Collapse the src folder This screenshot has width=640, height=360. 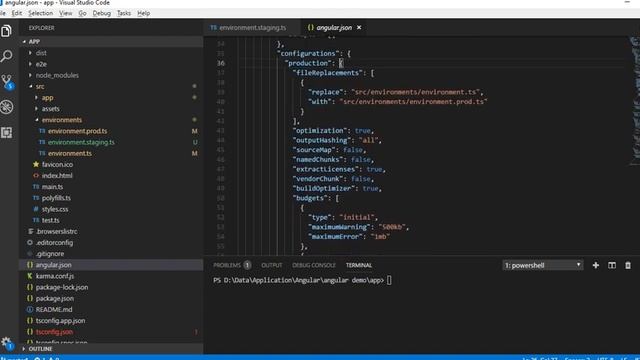tap(31, 87)
